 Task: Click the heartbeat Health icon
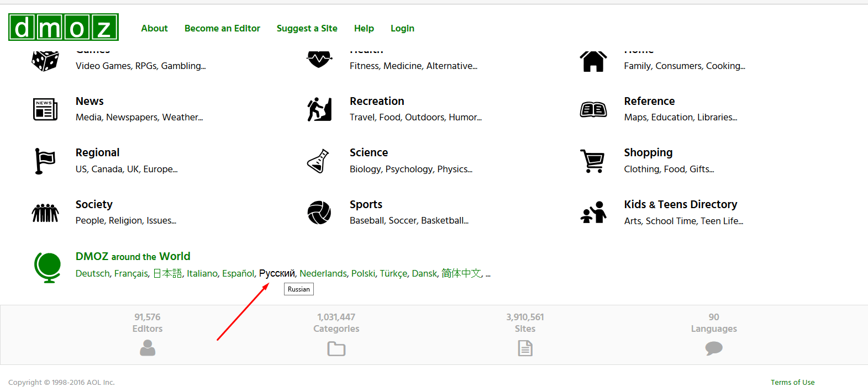click(x=319, y=59)
